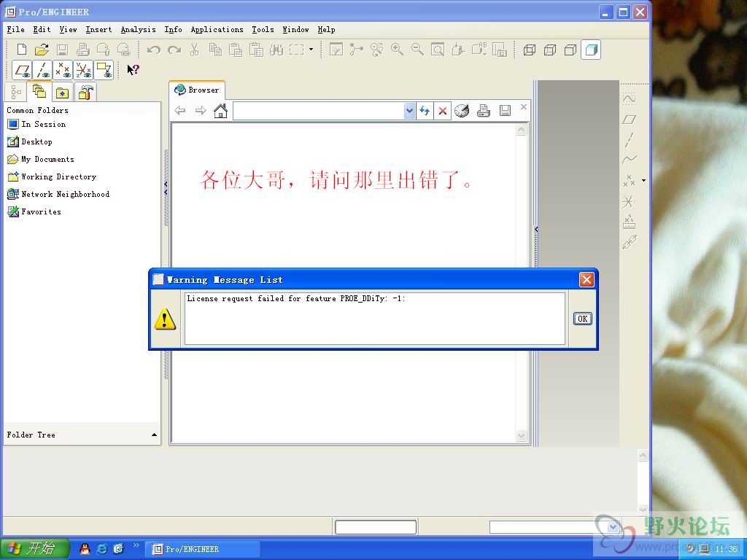This screenshot has width=747, height=560.
Task: Click the Copy icon in toolbar
Action: (215, 50)
